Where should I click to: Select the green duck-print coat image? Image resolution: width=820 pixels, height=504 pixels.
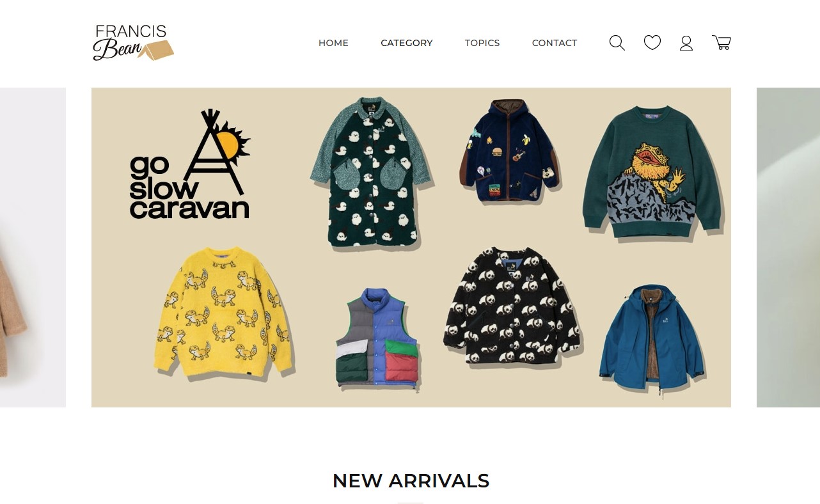[372, 173]
